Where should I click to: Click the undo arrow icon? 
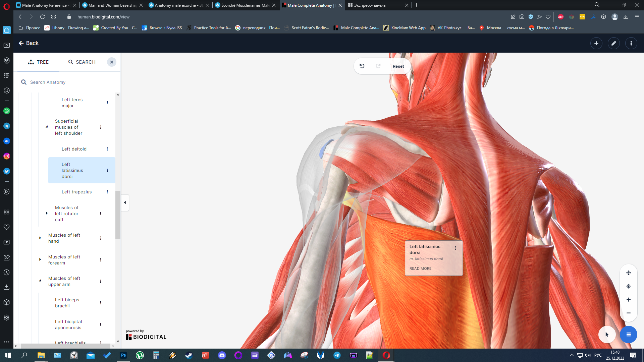(362, 66)
